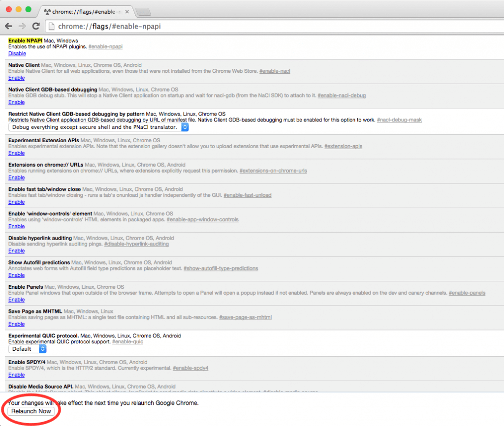Enable Native Client GDB-based debugging
Viewport: 504px width, 426px height.
point(16,102)
